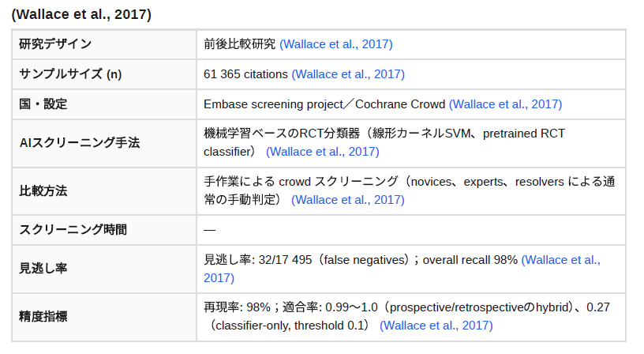Click the スクリーニング時間 row label
Screen dimensions: 644x354
click(x=73, y=229)
